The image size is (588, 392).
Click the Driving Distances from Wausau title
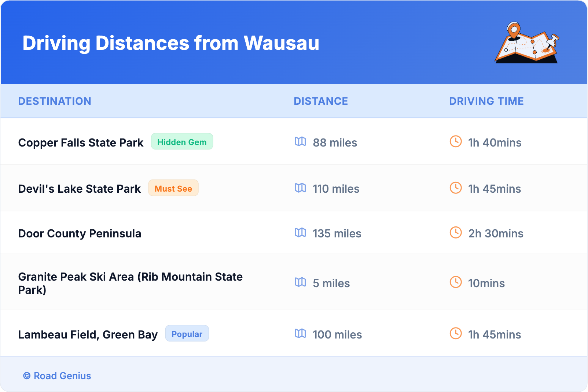pos(171,43)
